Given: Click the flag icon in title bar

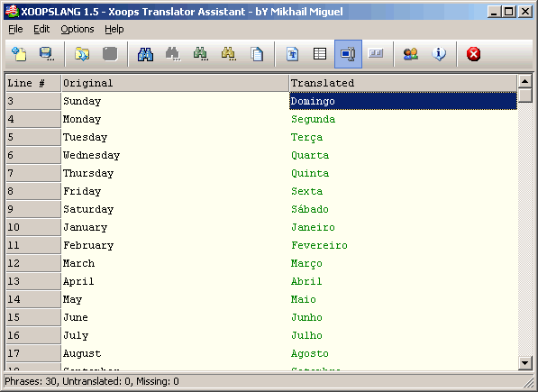Looking at the screenshot, I should click(12, 12).
